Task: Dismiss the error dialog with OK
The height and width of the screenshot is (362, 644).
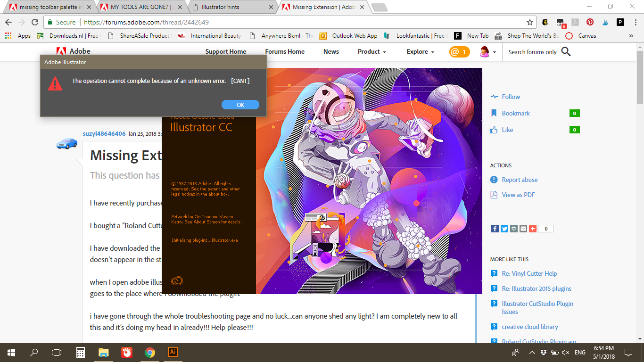Action: (240, 105)
